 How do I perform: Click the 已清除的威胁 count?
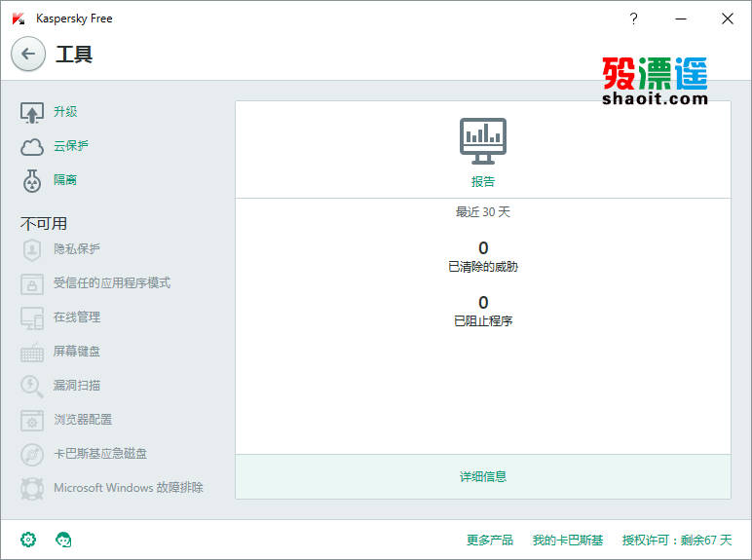pyautogui.click(x=483, y=248)
